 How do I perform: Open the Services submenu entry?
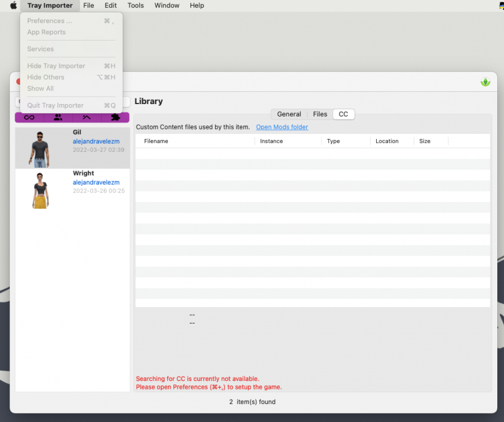pyautogui.click(x=71, y=49)
